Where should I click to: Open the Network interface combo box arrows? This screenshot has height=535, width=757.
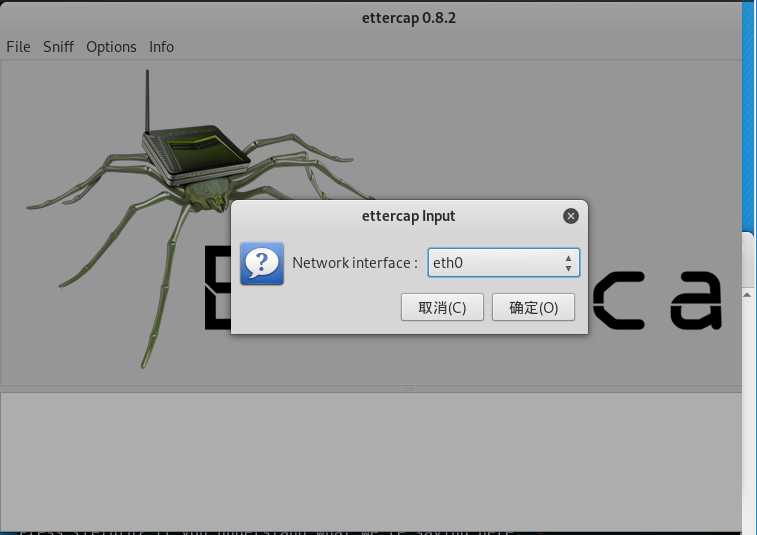tap(568, 263)
